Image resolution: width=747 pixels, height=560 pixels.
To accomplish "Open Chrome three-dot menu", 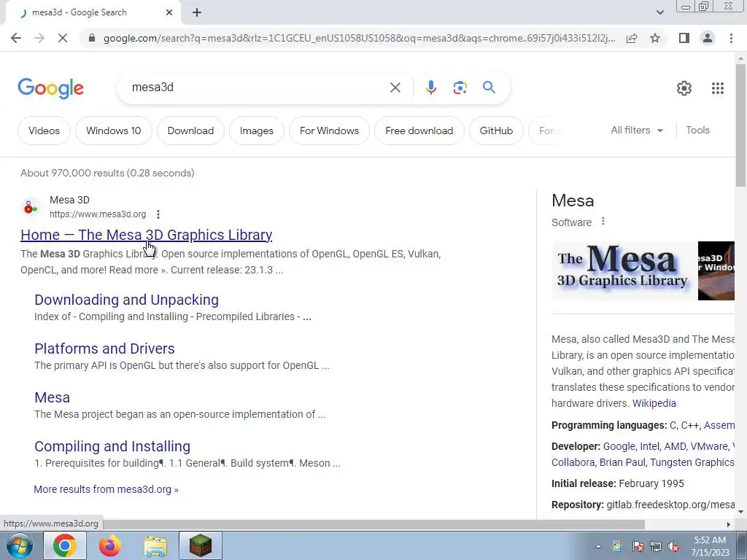I will (731, 38).
